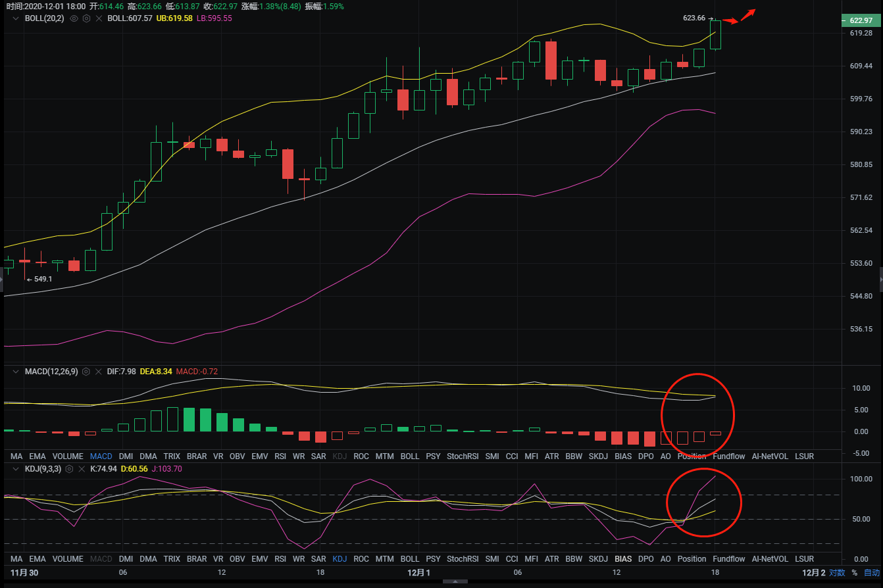Click the right edge panel collapse handle
The width and height of the screenshot is (883, 588).
click(881, 280)
